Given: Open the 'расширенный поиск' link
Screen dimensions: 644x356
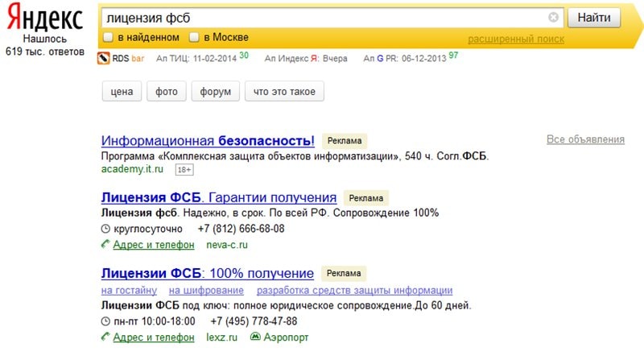Looking at the screenshot, I should tap(516, 39).
